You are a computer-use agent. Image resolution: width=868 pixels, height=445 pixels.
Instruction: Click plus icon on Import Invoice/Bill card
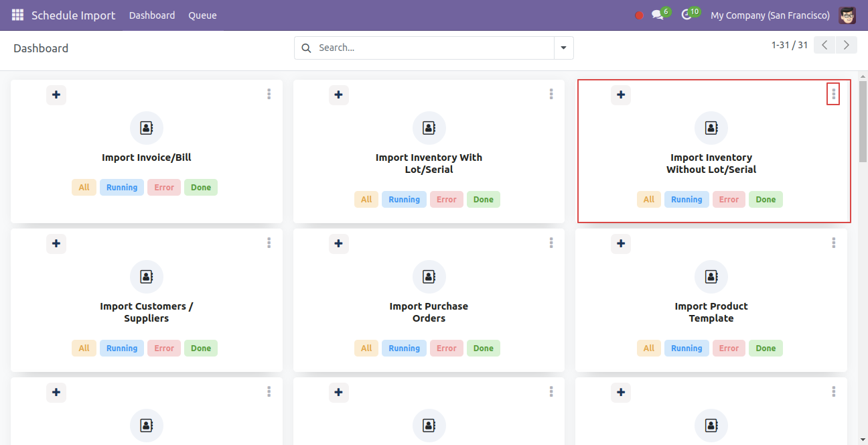pyautogui.click(x=56, y=95)
